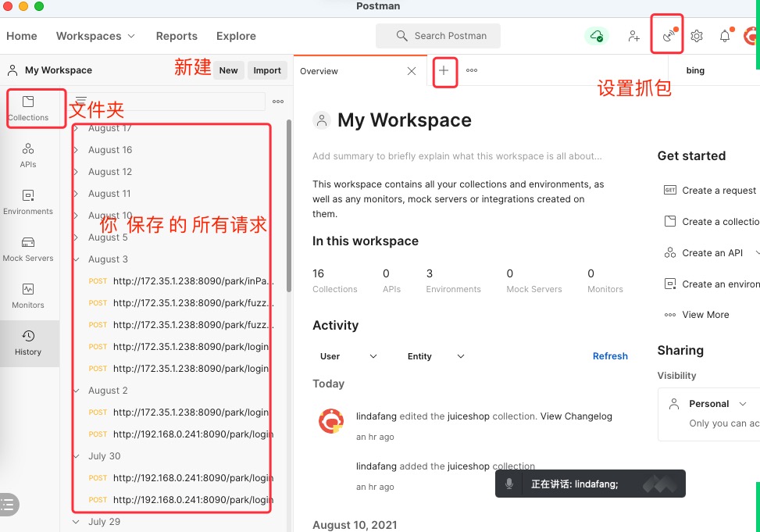This screenshot has width=760, height=532.
Task: Open the APIs sidebar section
Action: tap(28, 155)
